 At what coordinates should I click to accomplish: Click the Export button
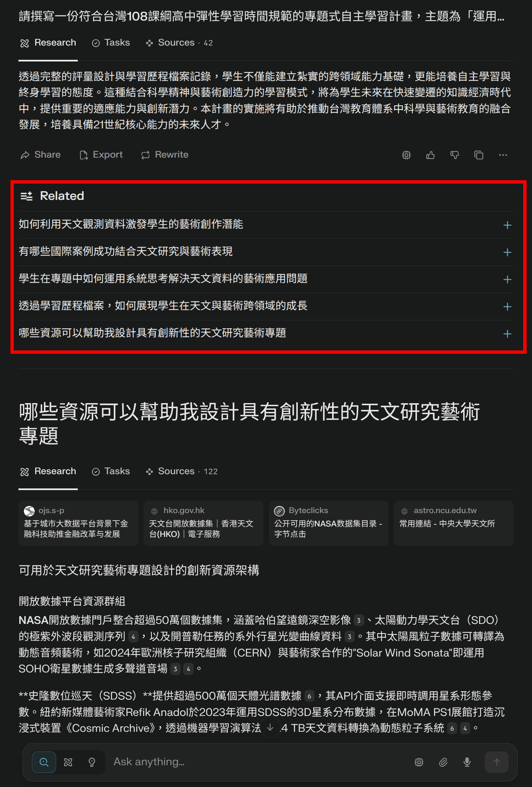101,155
